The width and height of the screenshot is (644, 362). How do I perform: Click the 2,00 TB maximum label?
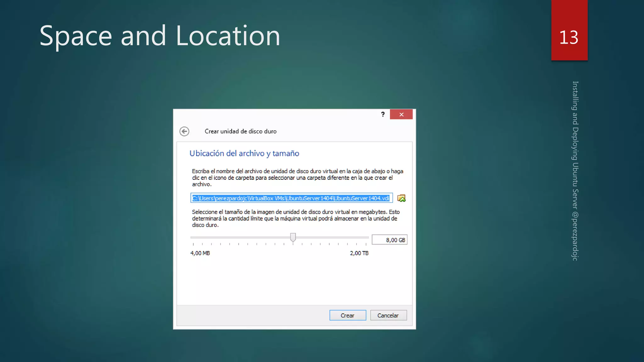click(x=359, y=253)
